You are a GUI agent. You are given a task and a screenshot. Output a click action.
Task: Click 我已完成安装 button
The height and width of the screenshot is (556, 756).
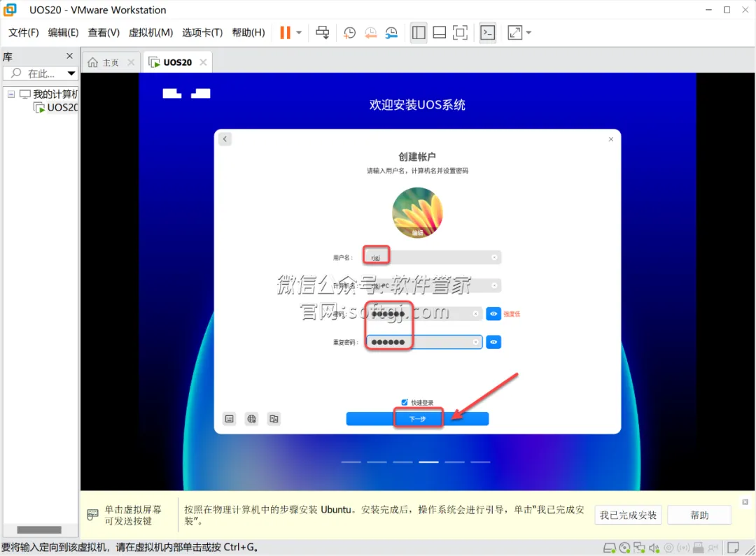point(628,515)
